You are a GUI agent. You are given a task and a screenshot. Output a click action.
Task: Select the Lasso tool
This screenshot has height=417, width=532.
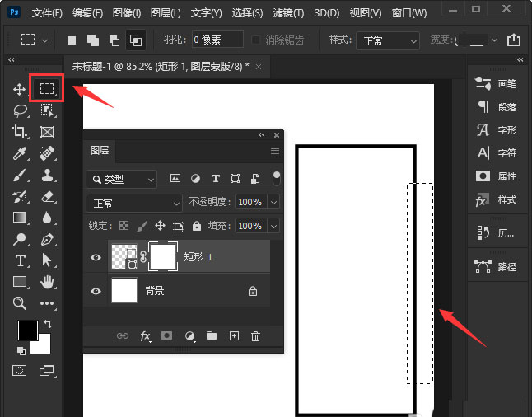coord(21,110)
